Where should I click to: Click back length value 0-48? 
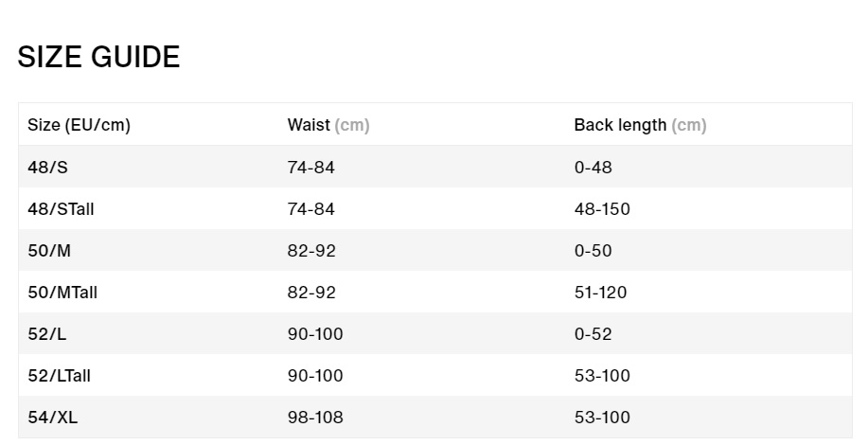point(593,168)
